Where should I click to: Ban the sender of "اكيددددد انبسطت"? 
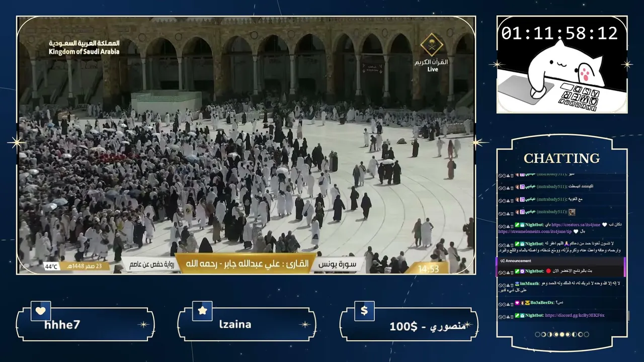coord(500,187)
